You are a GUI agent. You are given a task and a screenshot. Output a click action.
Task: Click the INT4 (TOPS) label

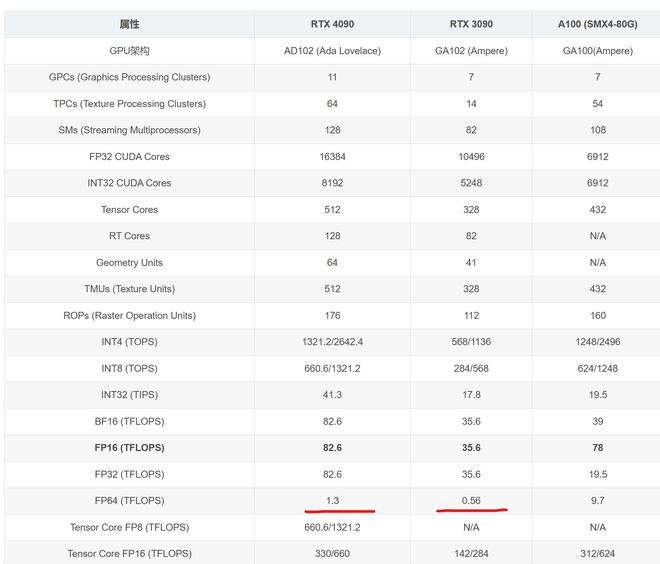(x=129, y=342)
